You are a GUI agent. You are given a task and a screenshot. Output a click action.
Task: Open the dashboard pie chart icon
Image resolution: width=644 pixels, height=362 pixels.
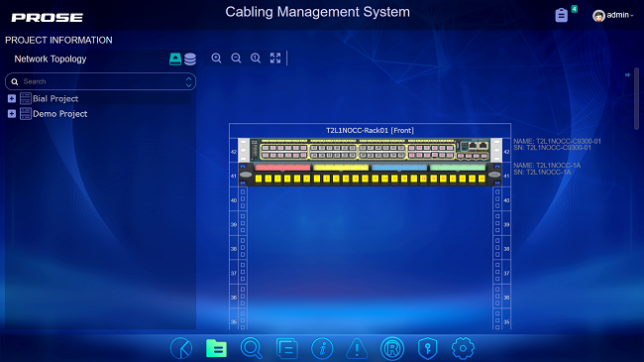[x=181, y=348]
